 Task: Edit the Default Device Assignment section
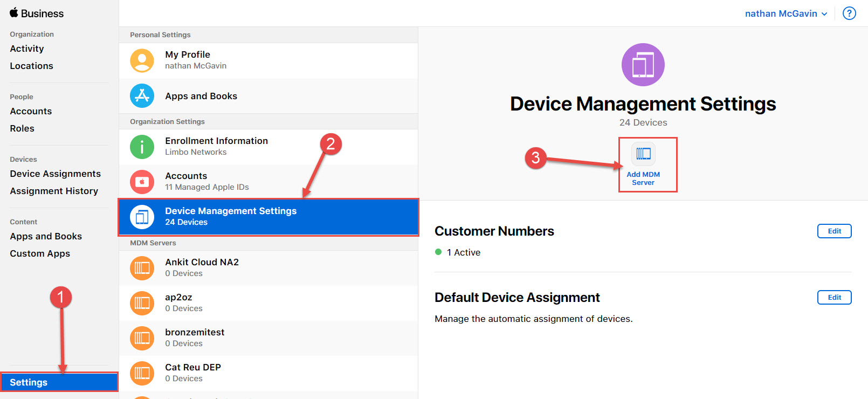click(834, 297)
